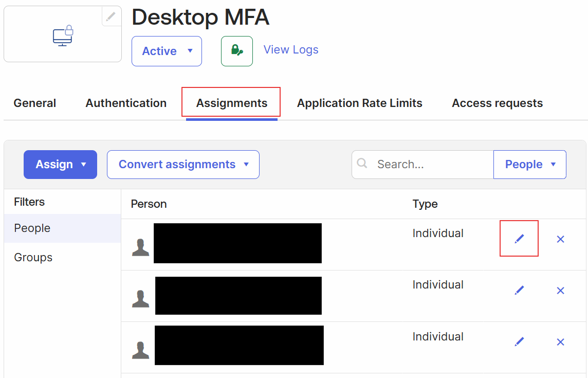Click the search magnifier icon
Viewport: 588px width, 378px height.
point(362,164)
